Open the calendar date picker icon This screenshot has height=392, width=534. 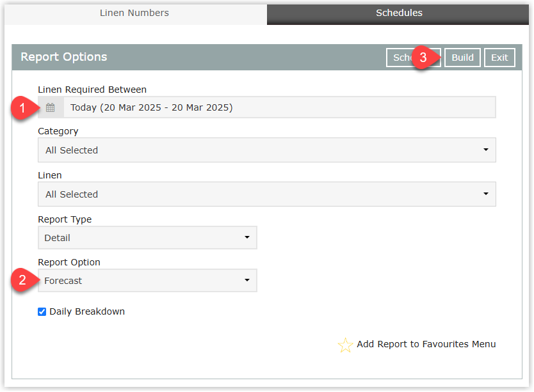51,107
